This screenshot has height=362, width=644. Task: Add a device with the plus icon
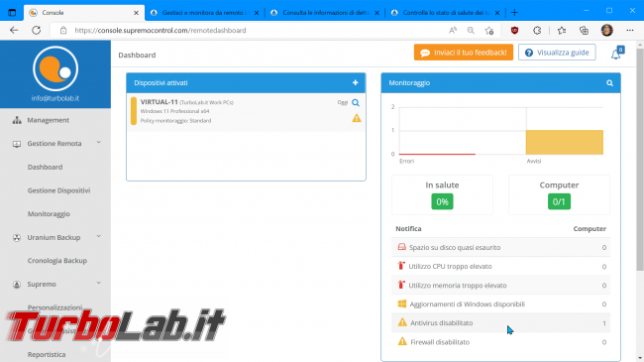pyautogui.click(x=356, y=82)
